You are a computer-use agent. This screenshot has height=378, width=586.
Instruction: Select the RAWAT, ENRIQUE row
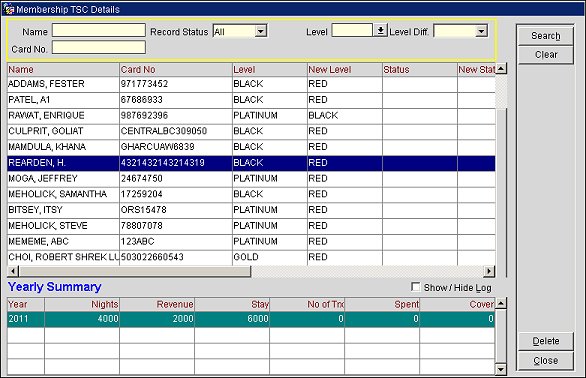(x=251, y=116)
